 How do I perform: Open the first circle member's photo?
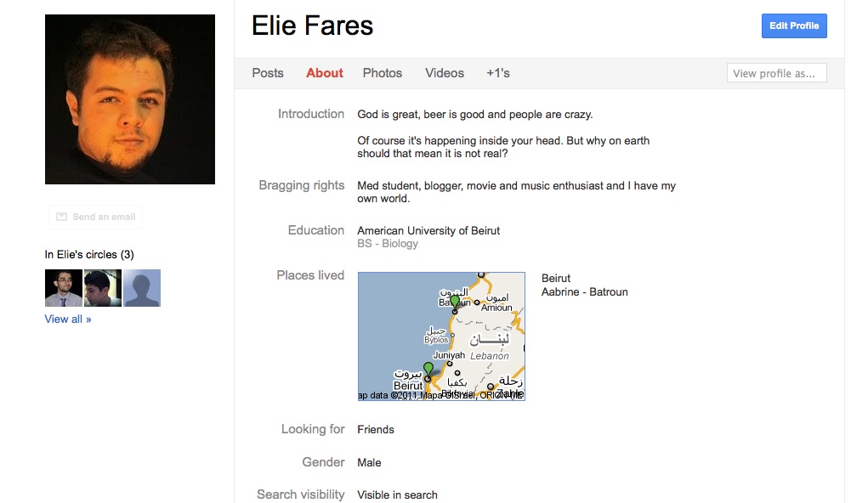click(63, 288)
